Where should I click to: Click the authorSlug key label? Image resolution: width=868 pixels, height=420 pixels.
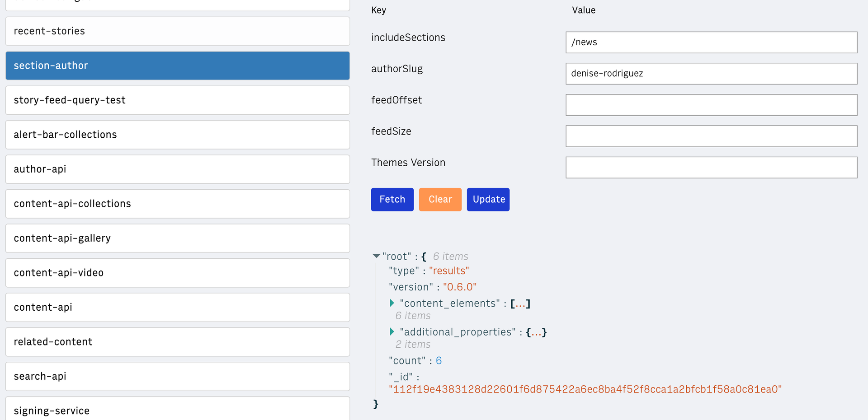coord(397,69)
